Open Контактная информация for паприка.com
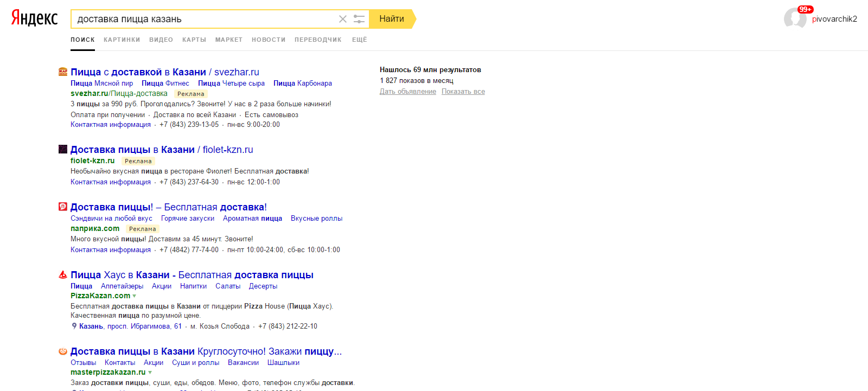868x391 pixels. point(111,249)
